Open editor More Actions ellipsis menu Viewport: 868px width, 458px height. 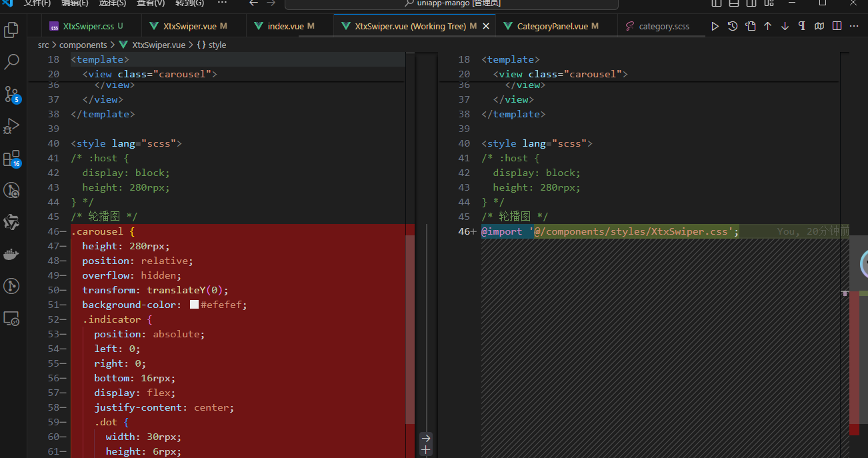[x=854, y=27]
